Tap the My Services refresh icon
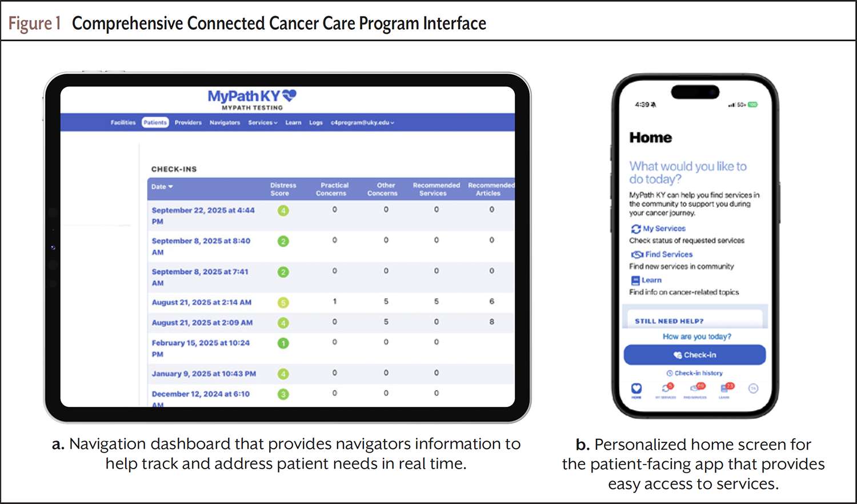The height and width of the screenshot is (504, 857). coord(635,229)
